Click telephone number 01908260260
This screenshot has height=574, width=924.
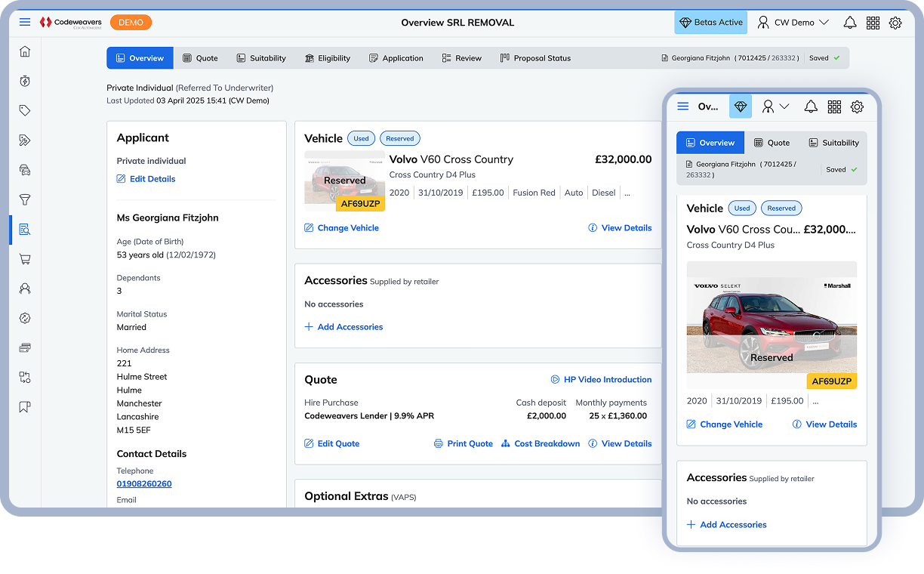(x=144, y=484)
